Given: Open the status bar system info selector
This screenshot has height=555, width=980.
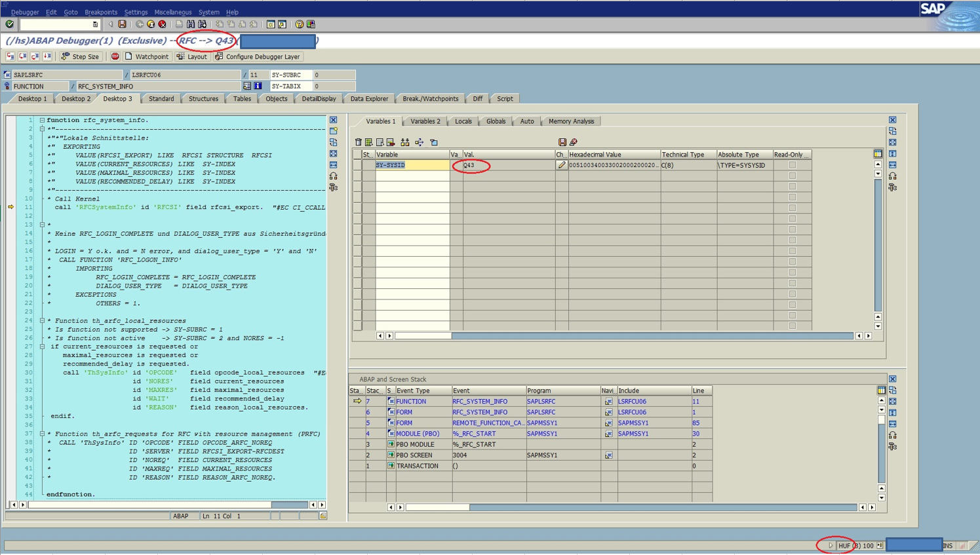Looking at the screenshot, I should [x=880, y=545].
